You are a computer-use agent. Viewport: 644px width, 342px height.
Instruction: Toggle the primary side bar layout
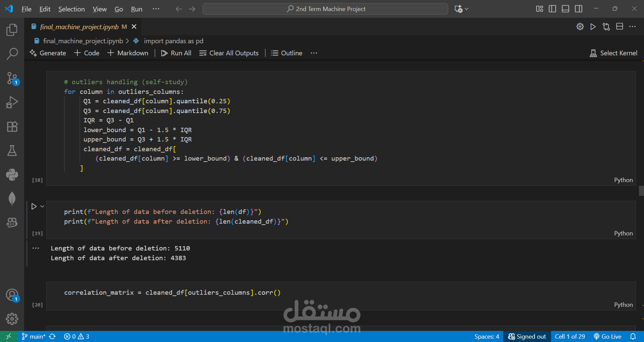552,9
